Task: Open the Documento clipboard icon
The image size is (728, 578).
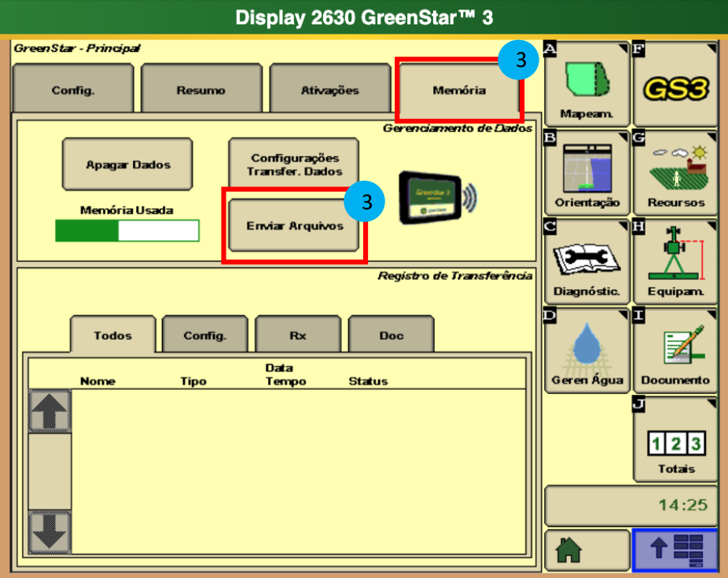Action: coord(675,350)
